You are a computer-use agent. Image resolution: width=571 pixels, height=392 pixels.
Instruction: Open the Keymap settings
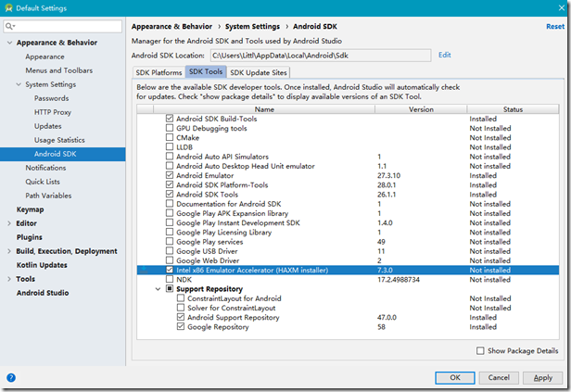pyautogui.click(x=30, y=209)
